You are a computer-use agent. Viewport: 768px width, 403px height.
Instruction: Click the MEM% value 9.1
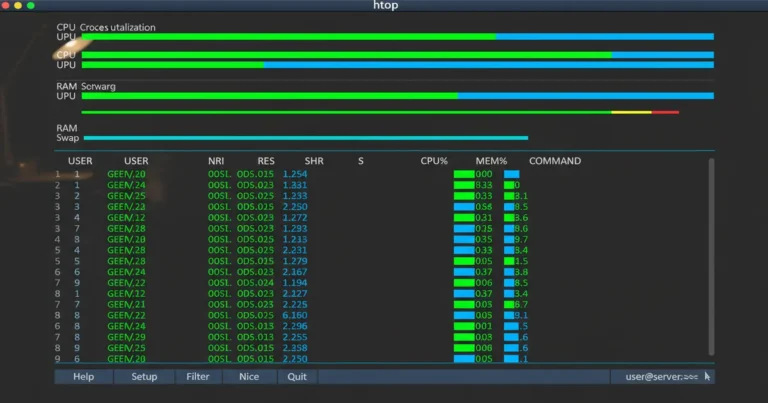pos(521,315)
